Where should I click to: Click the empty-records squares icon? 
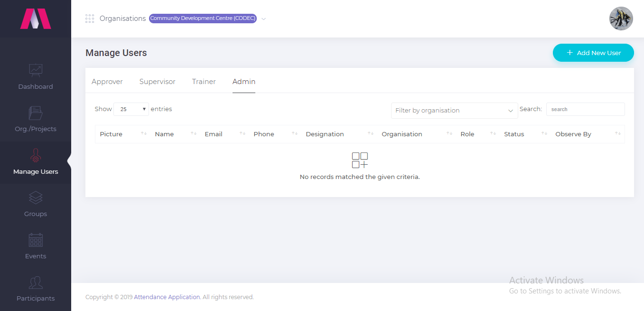[360, 160]
